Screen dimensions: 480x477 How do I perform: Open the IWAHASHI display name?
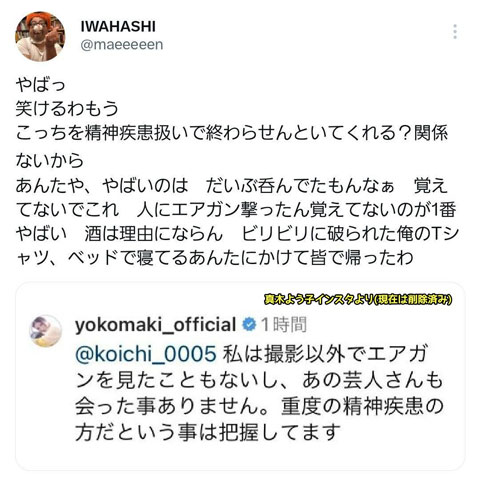click(x=118, y=27)
